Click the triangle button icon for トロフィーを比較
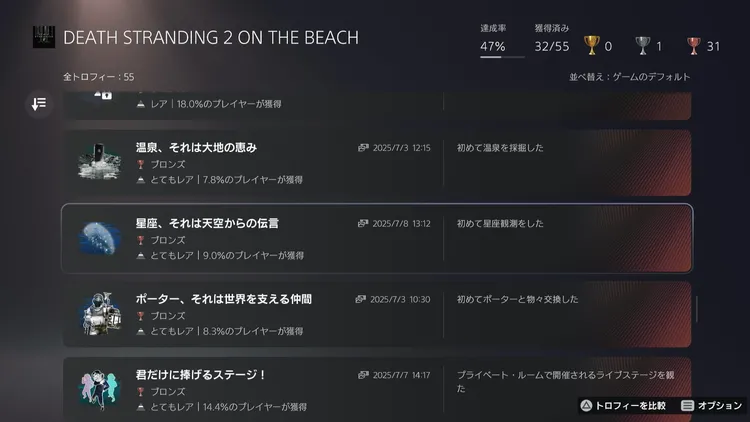750x422 pixels. [586, 405]
